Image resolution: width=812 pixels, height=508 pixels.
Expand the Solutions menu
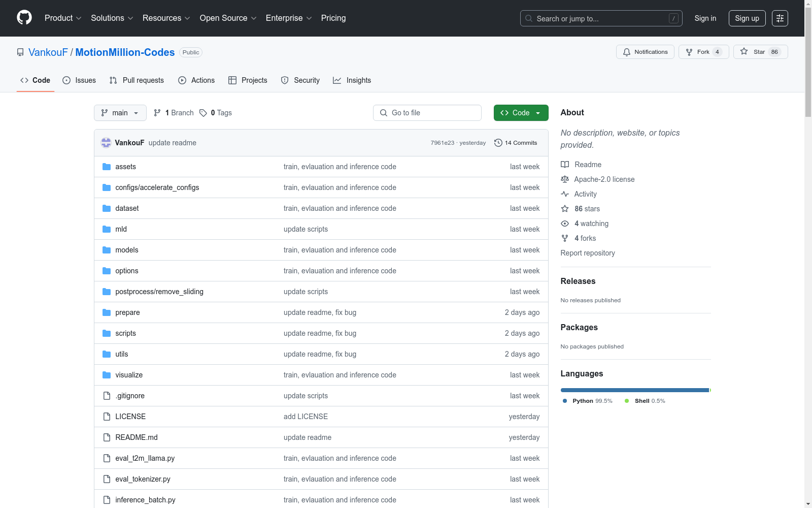[112, 18]
